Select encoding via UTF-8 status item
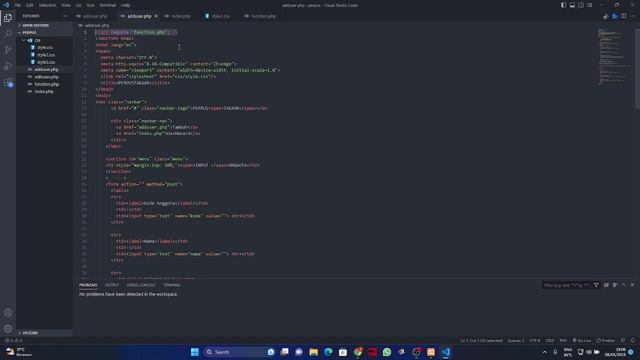This screenshot has width=640, height=360. 535,340
